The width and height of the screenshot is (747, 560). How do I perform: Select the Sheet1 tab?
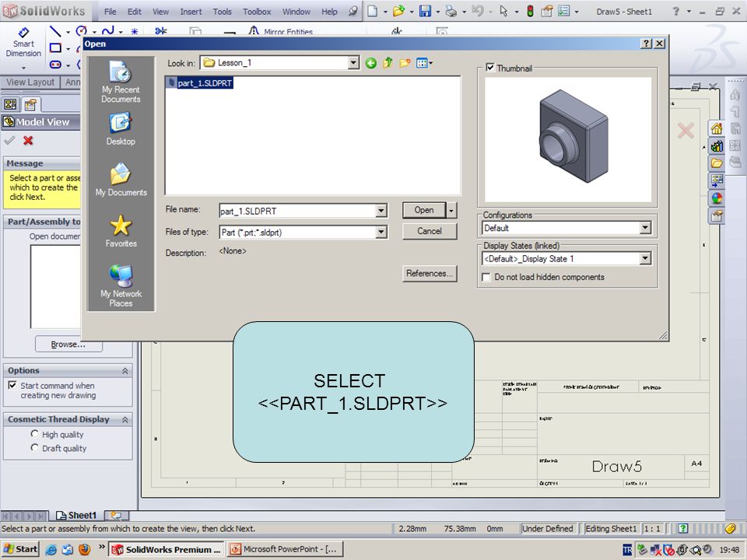point(76,515)
